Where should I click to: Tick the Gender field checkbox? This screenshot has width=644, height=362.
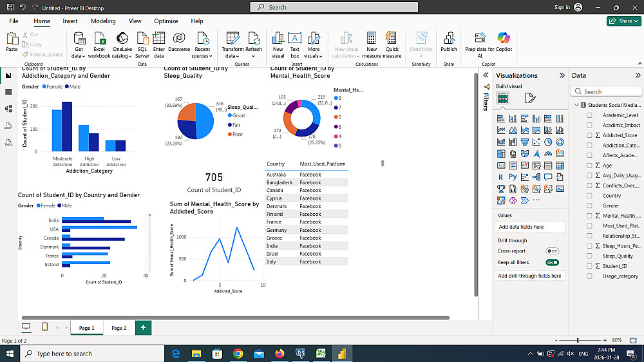pyautogui.click(x=589, y=206)
